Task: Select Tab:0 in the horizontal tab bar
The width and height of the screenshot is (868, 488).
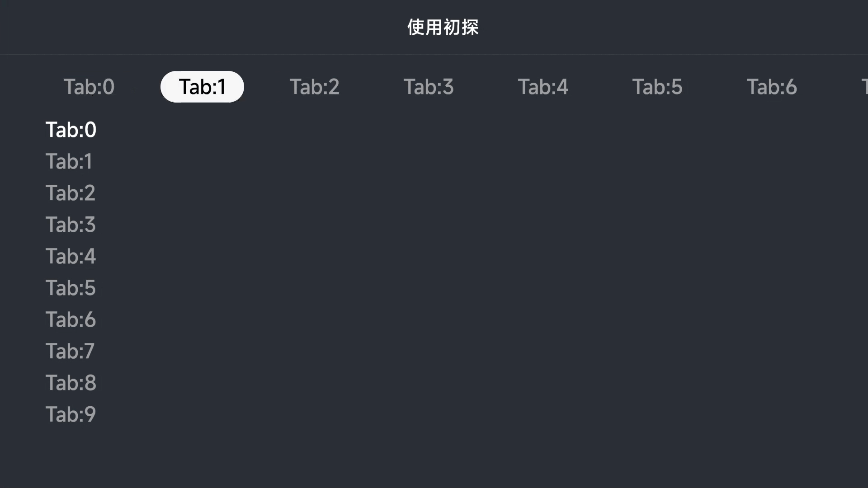Action: 89,87
